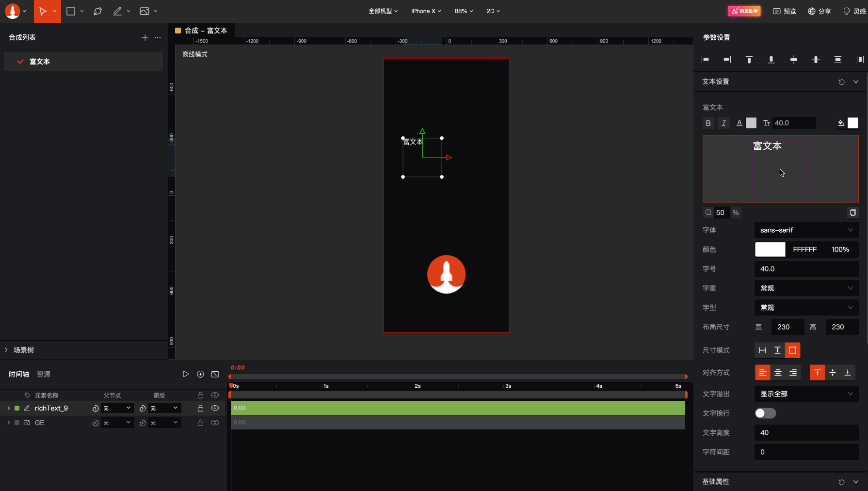Viewport: 868px width, 491px height.
Task: Set horizontal text alignment to center
Action: click(778, 373)
